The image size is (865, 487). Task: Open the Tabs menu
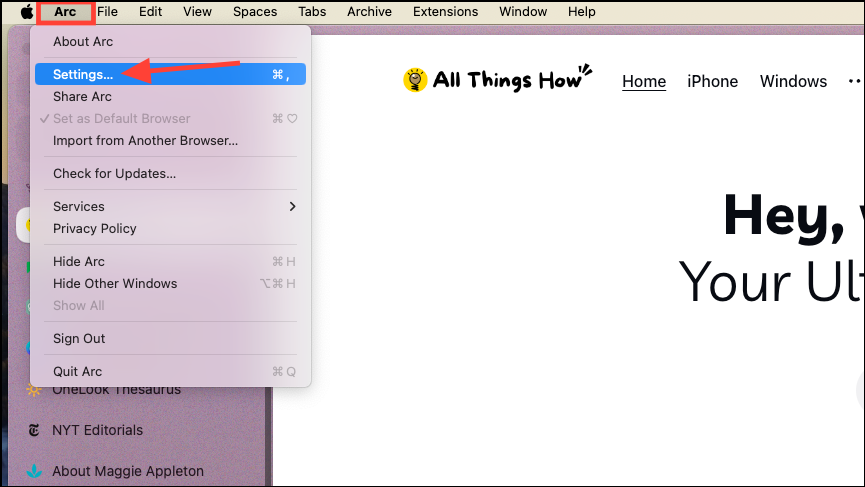[312, 12]
